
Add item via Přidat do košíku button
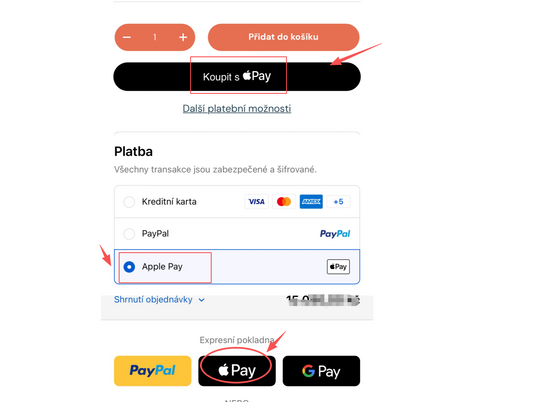[283, 37]
